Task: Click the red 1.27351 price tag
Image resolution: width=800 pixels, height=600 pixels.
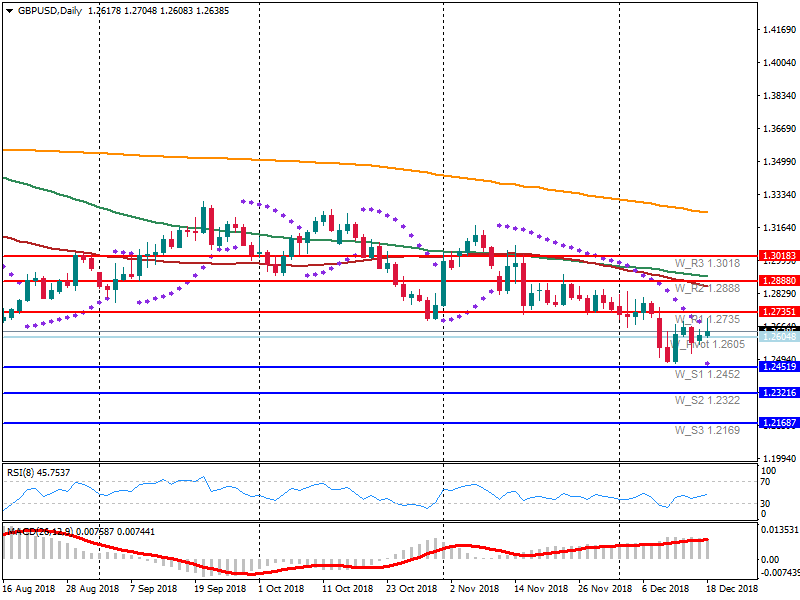Action: pos(777,312)
